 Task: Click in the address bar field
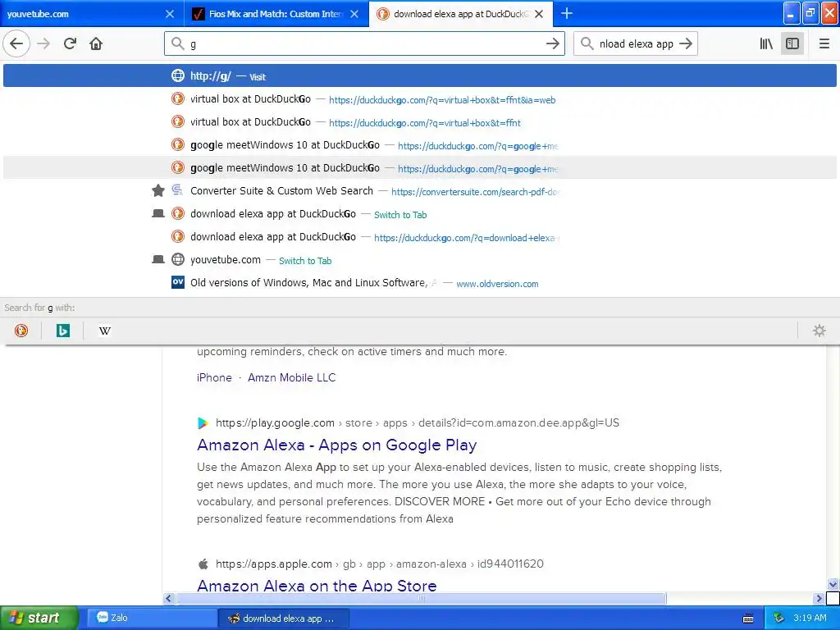coord(364,44)
